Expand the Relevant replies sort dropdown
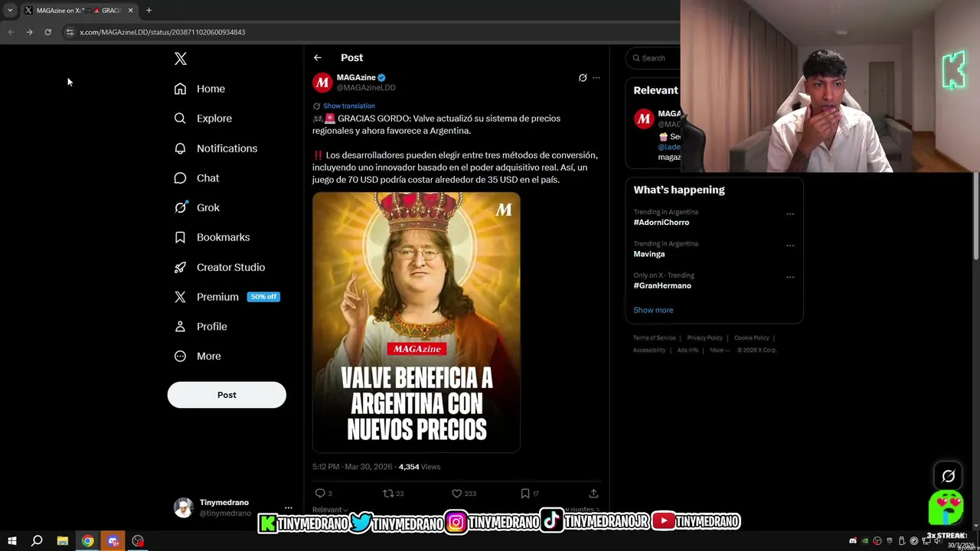Image resolution: width=980 pixels, height=551 pixels. (x=330, y=510)
